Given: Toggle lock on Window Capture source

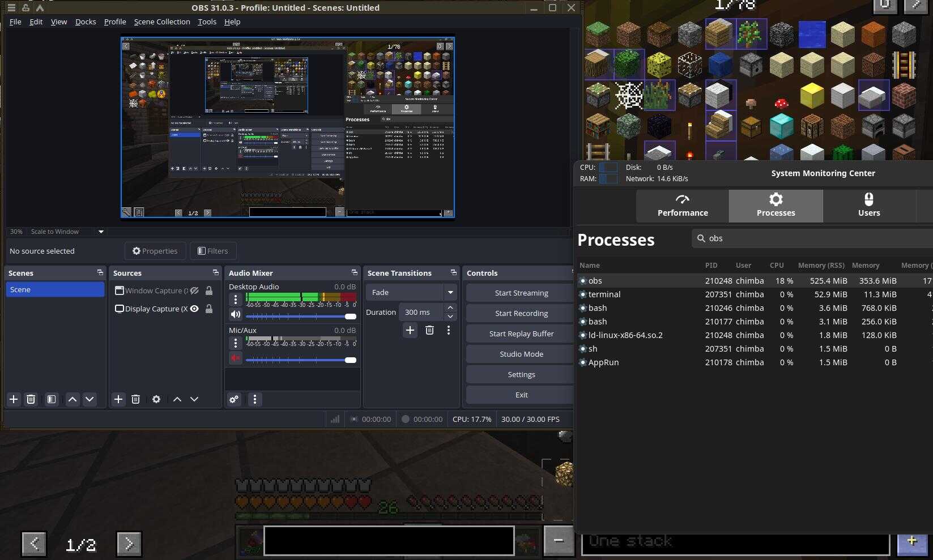Looking at the screenshot, I should [x=209, y=290].
